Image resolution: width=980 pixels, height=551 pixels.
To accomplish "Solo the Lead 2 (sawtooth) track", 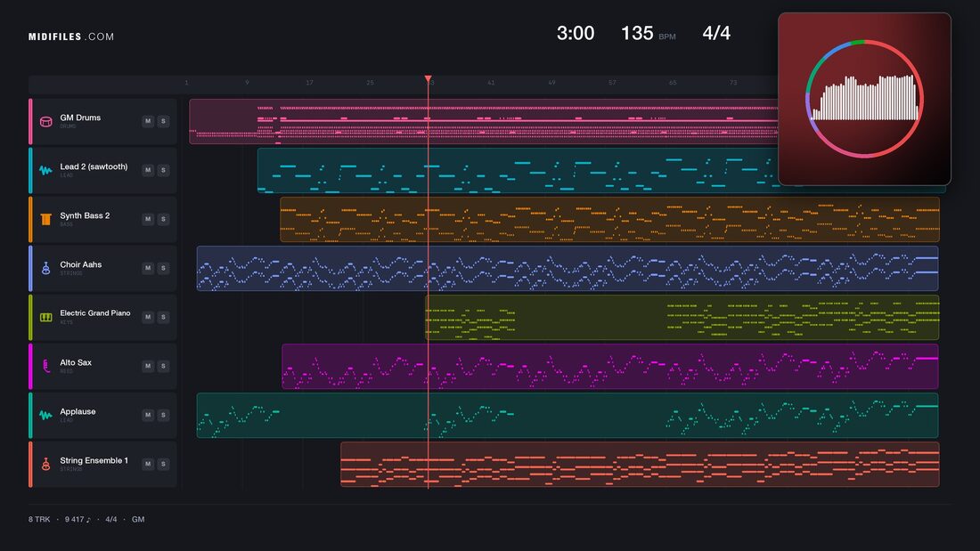I will (163, 170).
